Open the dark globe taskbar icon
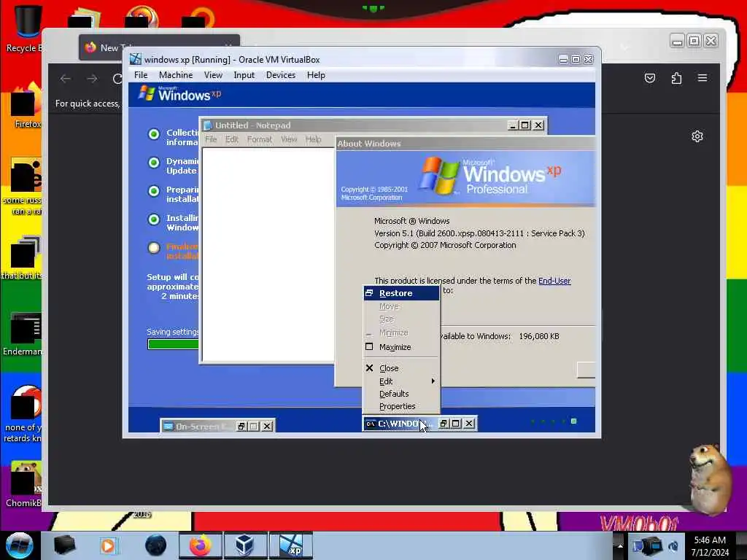This screenshot has width=747, height=560. (156, 545)
